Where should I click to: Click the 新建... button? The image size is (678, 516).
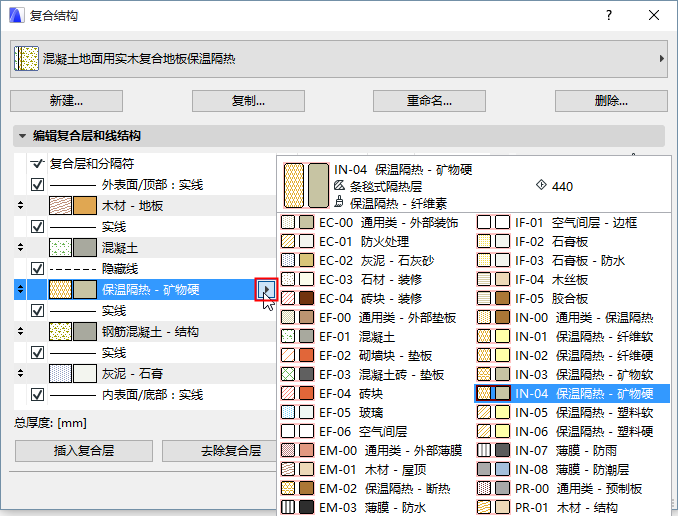(67, 101)
